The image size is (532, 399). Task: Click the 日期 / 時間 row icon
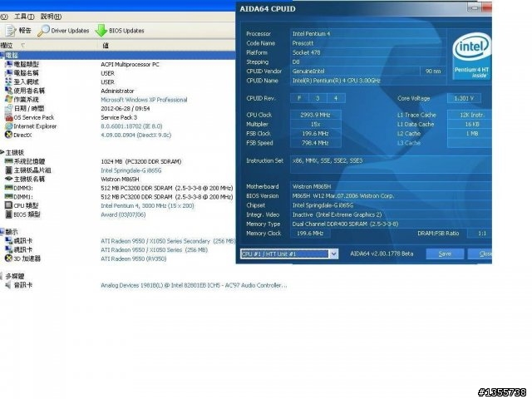9,108
